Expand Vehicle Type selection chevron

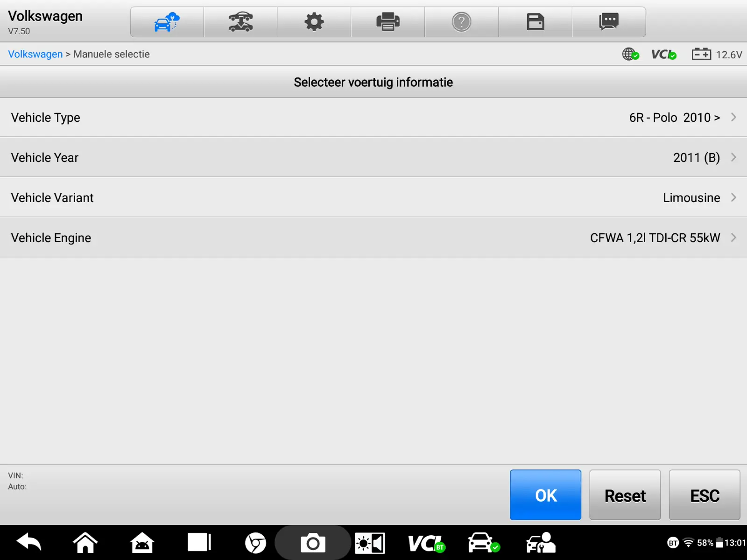tap(733, 117)
